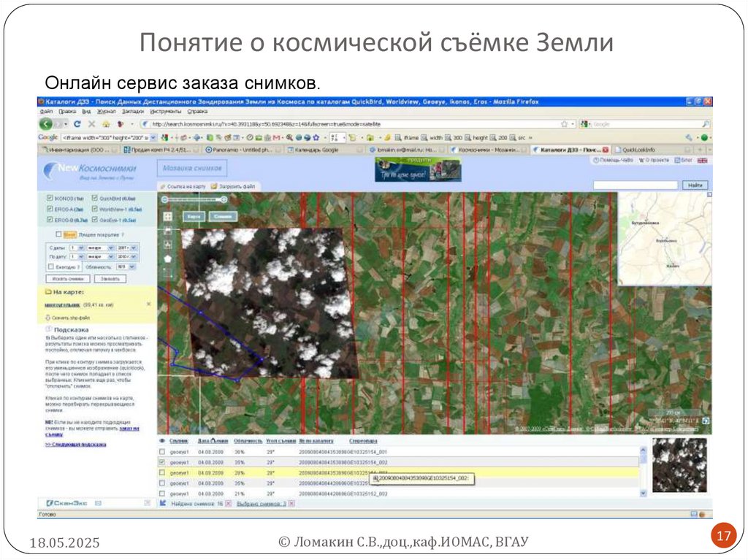748x560 pixels.
Task: Click the browser Back arrow button
Action: 46,124
